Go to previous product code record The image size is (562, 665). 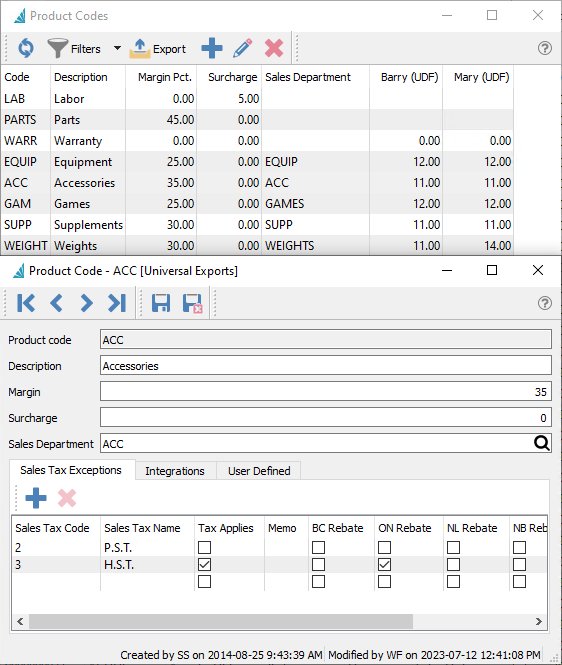[56, 303]
